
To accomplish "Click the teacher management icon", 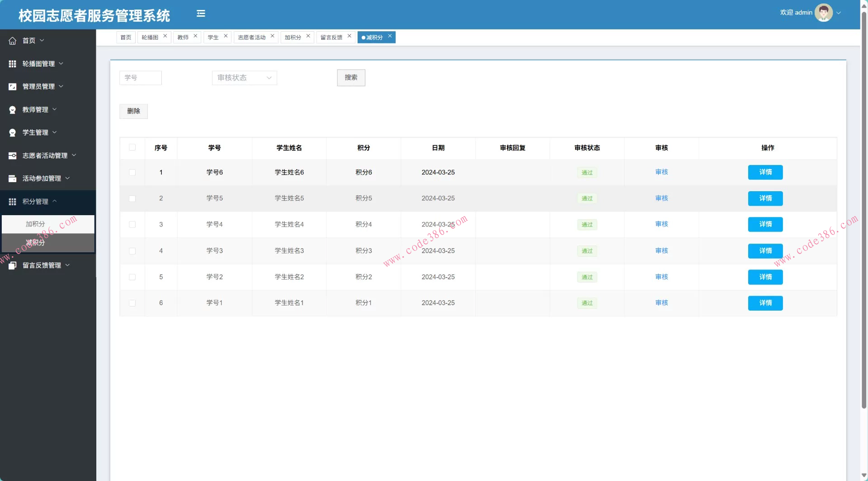I will pos(13,110).
